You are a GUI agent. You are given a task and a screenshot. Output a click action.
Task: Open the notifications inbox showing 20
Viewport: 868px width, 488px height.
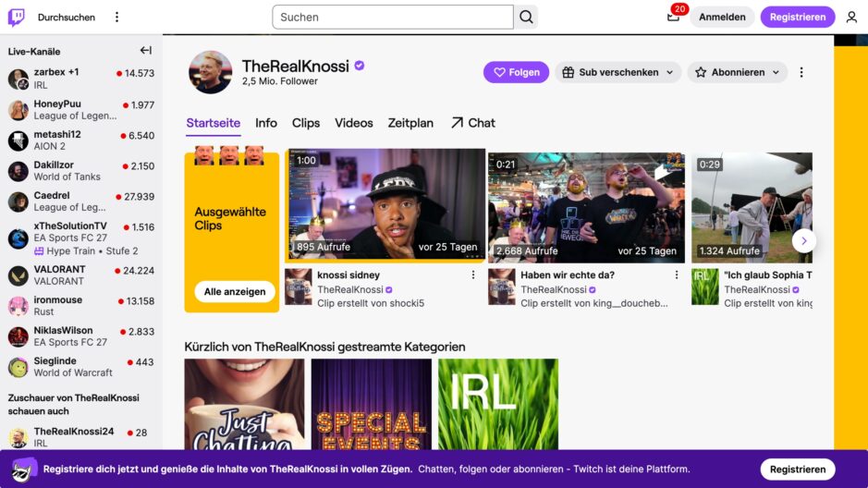pos(673,18)
